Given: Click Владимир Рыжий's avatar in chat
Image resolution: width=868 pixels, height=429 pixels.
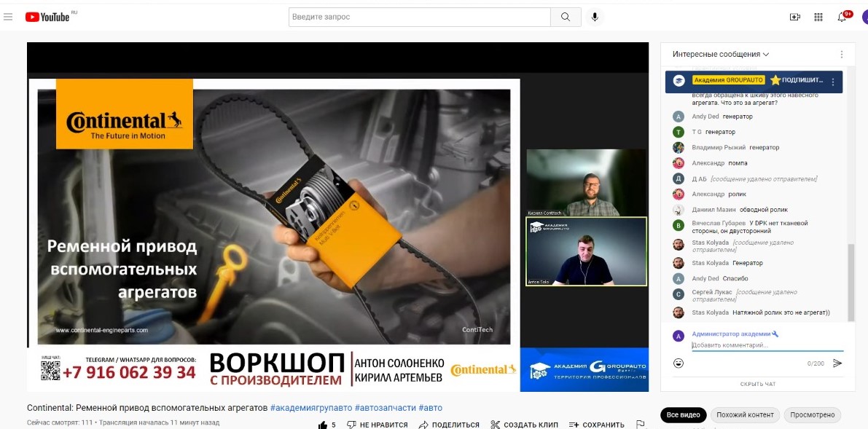Looking at the screenshot, I should [x=679, y=148].
